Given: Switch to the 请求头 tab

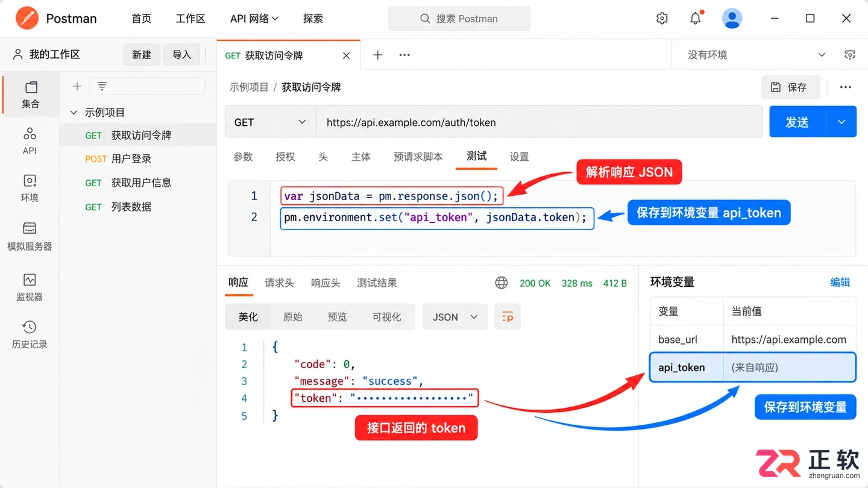Looking at the screenshot, I should coord(279,283).
